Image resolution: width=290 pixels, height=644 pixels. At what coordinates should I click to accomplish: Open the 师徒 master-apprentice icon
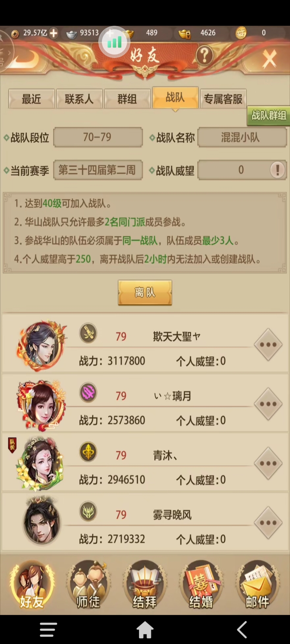click(x=88, y=584)
